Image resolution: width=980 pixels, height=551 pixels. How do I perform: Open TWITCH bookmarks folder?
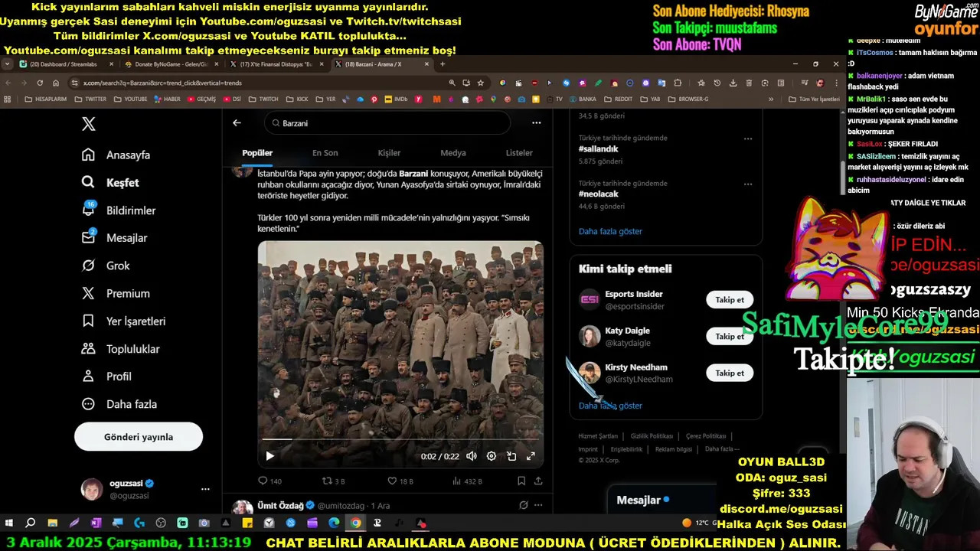point(263,99)
